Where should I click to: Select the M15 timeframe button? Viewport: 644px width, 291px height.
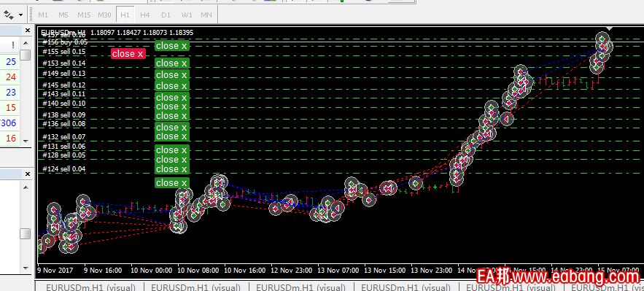point(84,15)
